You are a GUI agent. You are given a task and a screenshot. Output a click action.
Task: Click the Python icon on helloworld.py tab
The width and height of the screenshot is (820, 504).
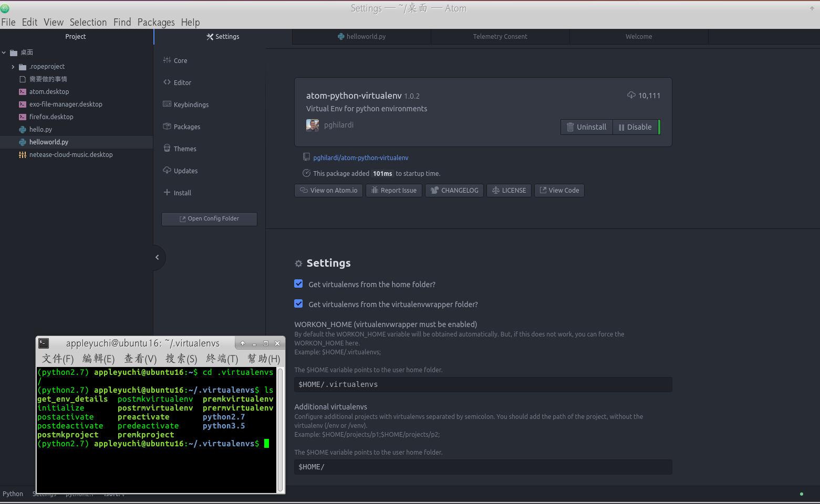[x=341, y=36]
